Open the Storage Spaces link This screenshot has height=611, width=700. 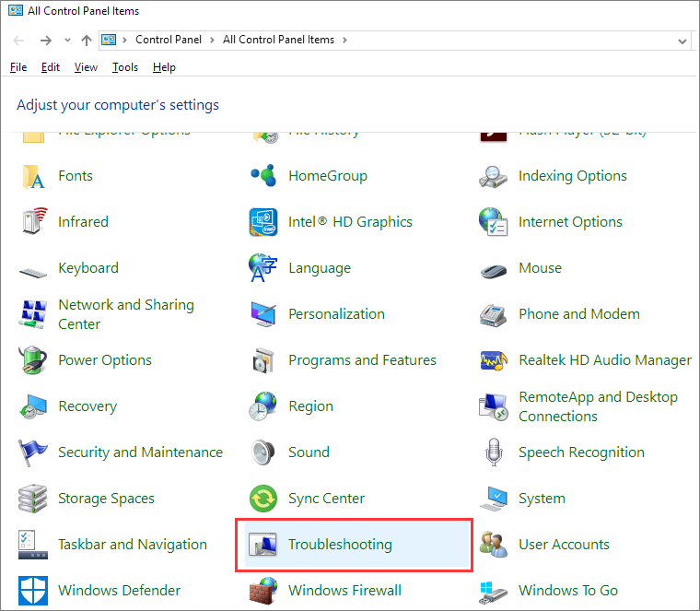tap(106, 498)
